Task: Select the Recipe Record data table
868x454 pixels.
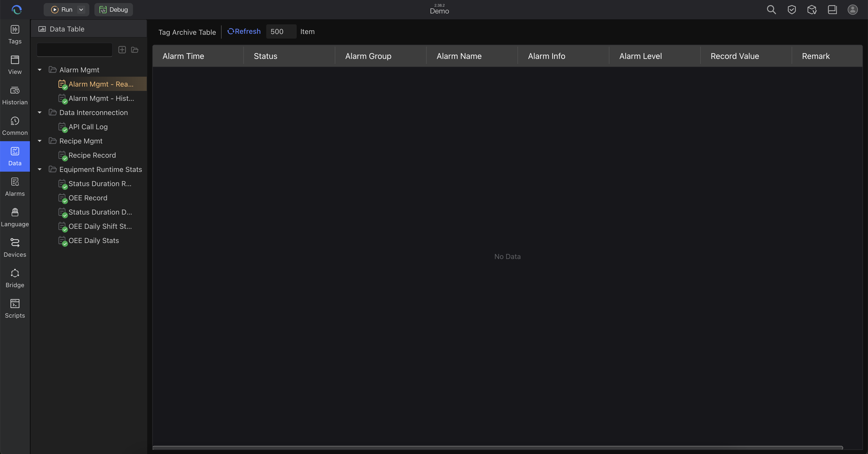Action: coord(91,155)
